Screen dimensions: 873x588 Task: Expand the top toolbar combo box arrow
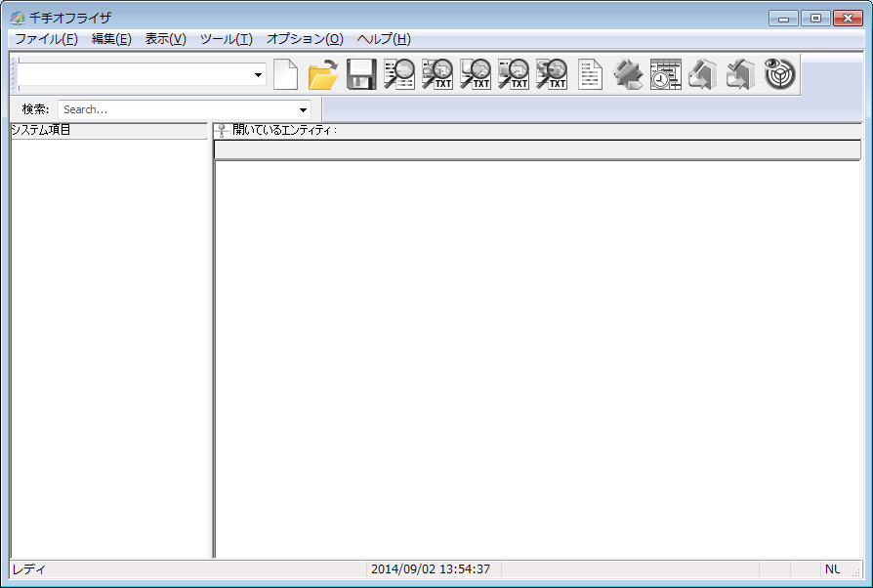click(x=259, y=74)
